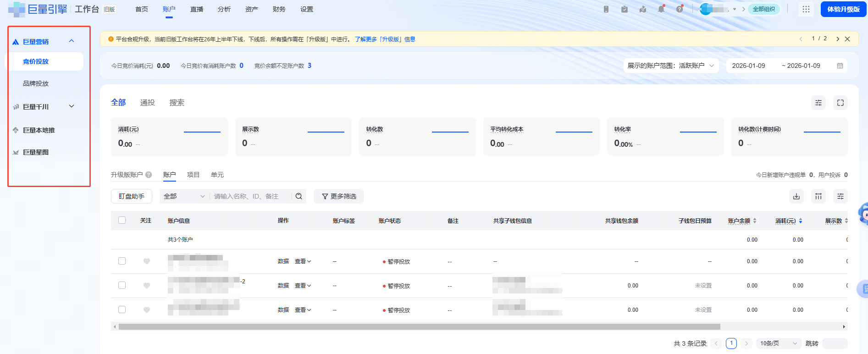Image resolution: width=868 pixels, height=354 pixels.
Task: Toggle the select-all checkbox in table header
Action: tap(122, 220)
